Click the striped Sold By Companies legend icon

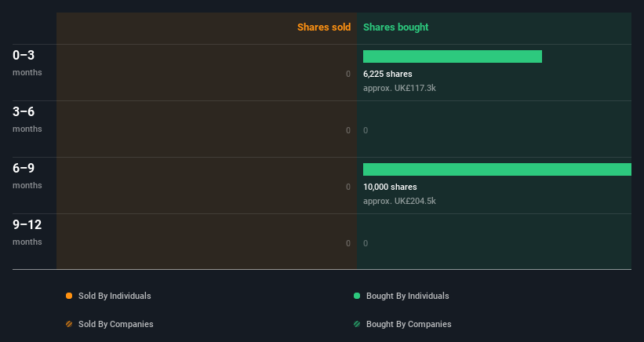coord(69,324)
